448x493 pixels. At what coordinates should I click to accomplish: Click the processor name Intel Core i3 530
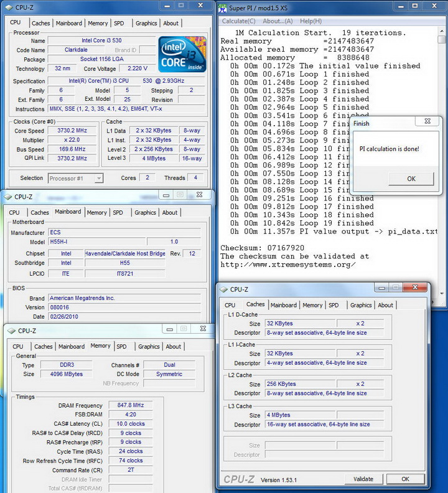[101, 40]
